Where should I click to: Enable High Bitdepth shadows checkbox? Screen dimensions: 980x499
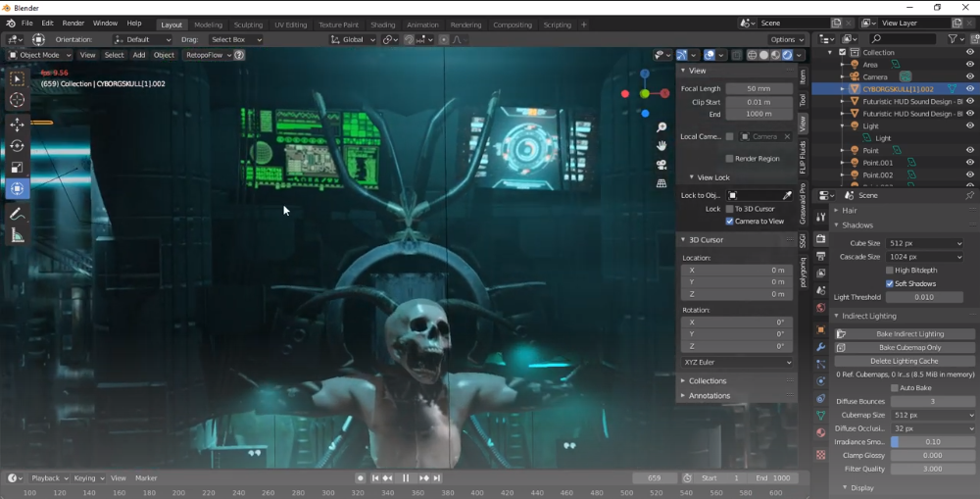890,271
